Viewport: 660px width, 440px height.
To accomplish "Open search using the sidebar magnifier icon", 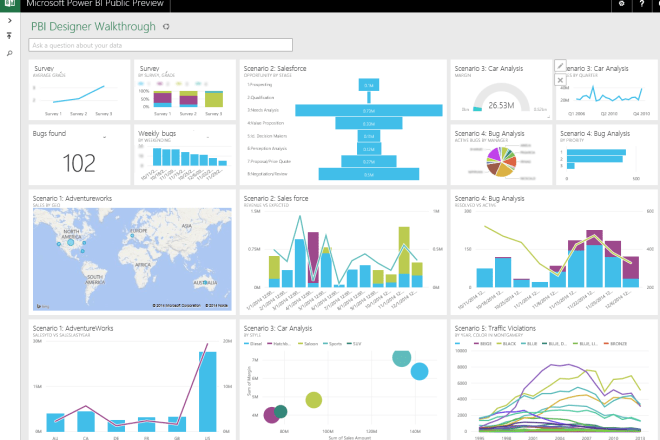I will (9, 53).
